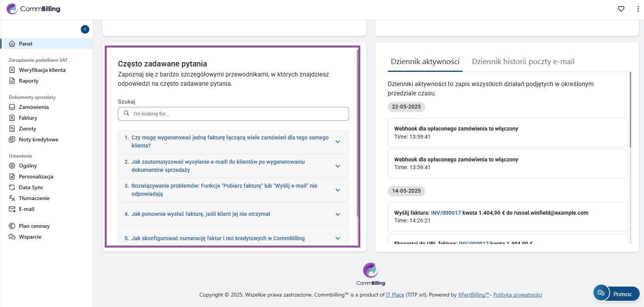
Task: Open the Polityka prywatności link
Action: (517, 295)
